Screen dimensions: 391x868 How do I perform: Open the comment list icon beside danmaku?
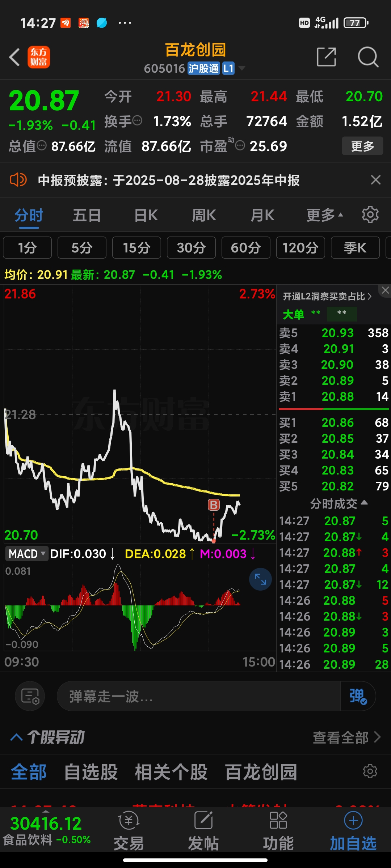pos(30,696)
